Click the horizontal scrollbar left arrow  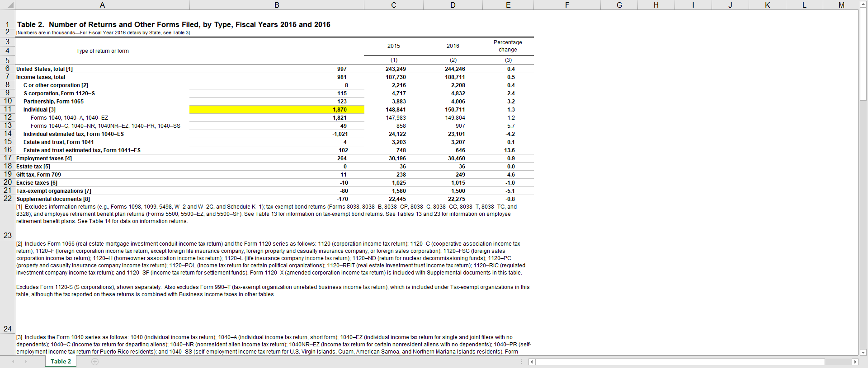click(x=532, y=362)
